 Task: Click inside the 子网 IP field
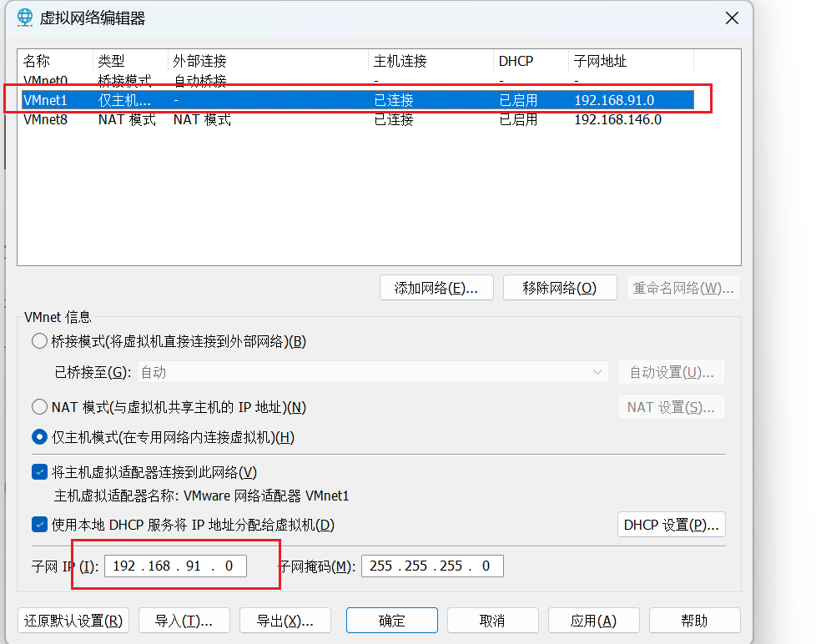click(175, 566)
